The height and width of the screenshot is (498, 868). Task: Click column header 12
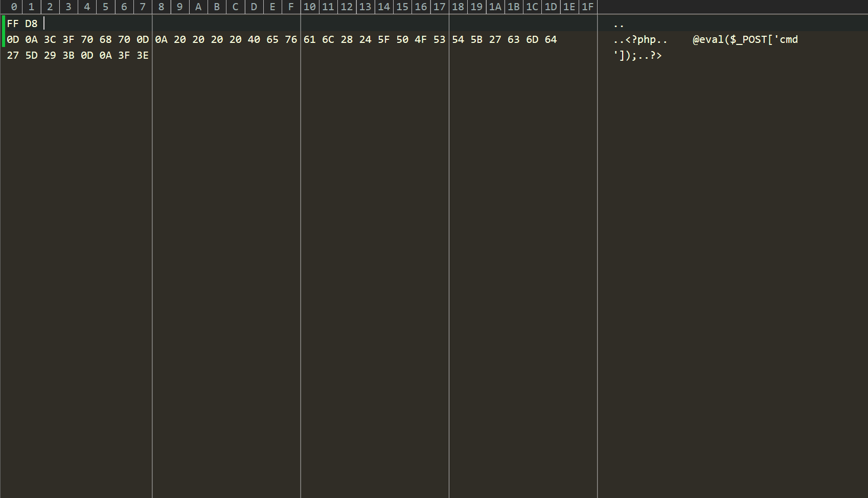347,7
